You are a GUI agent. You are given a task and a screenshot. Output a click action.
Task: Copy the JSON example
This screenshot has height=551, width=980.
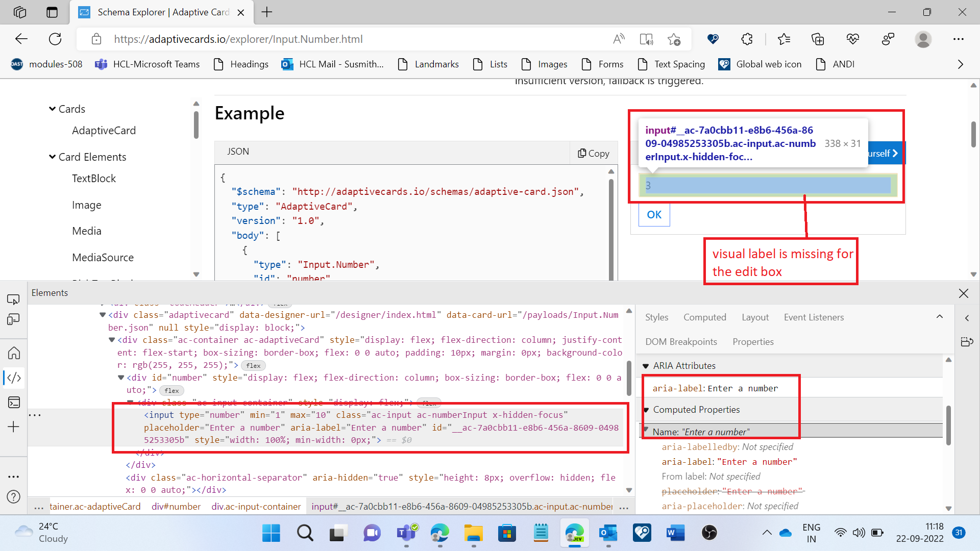click(594, 153)
